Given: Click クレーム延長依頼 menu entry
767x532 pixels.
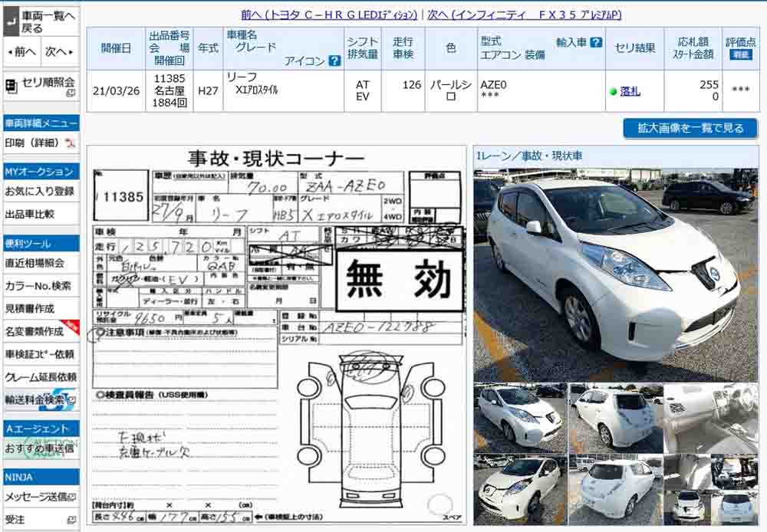Looking at the screenshot, I should tap(41, 376).
